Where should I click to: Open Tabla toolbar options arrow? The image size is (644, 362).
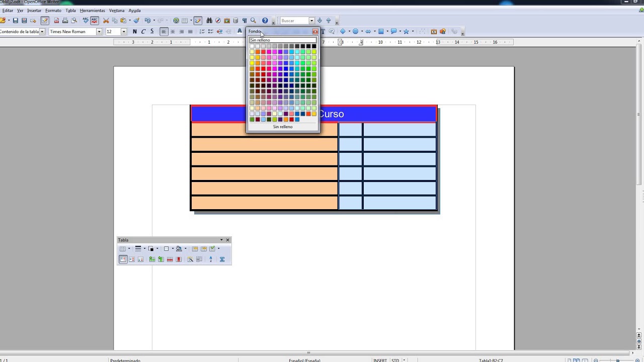click(221, 240)
